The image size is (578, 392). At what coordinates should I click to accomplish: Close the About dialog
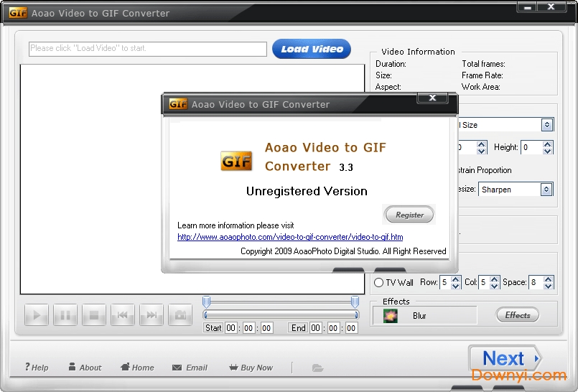point(433,98)
